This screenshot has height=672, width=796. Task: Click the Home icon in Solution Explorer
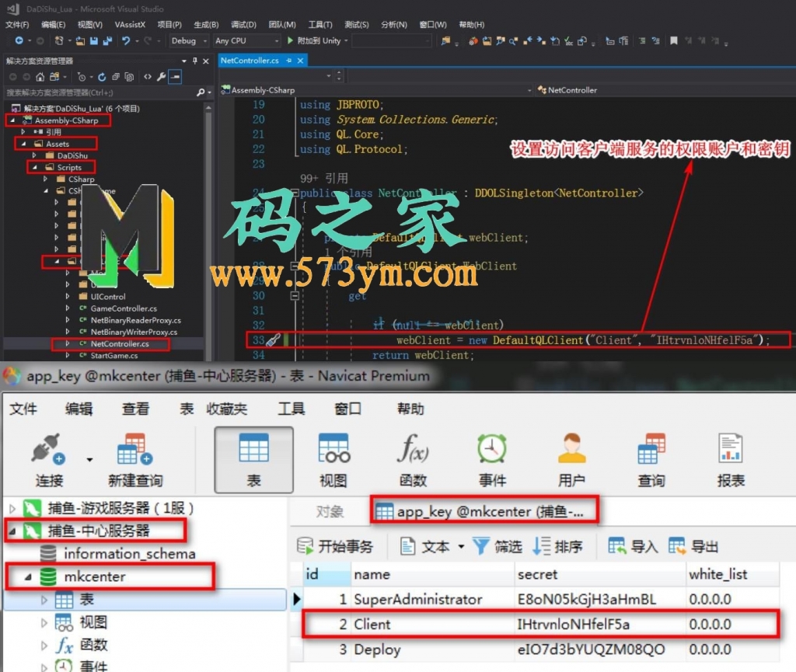(40, 77)
